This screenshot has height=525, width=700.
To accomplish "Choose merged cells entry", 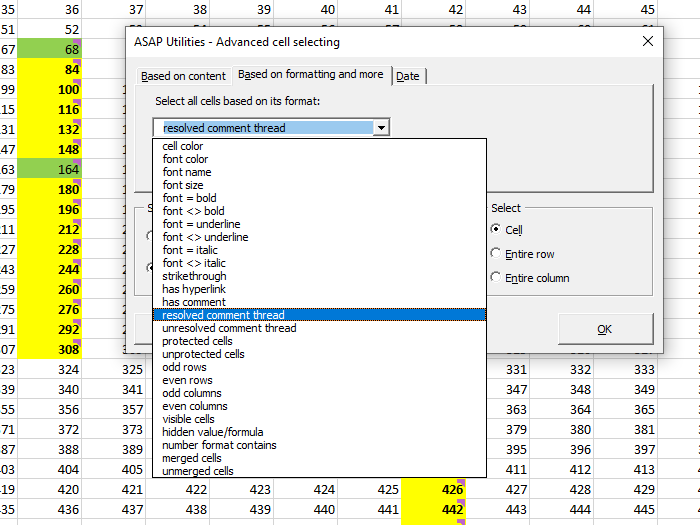I will click(319, 458).
